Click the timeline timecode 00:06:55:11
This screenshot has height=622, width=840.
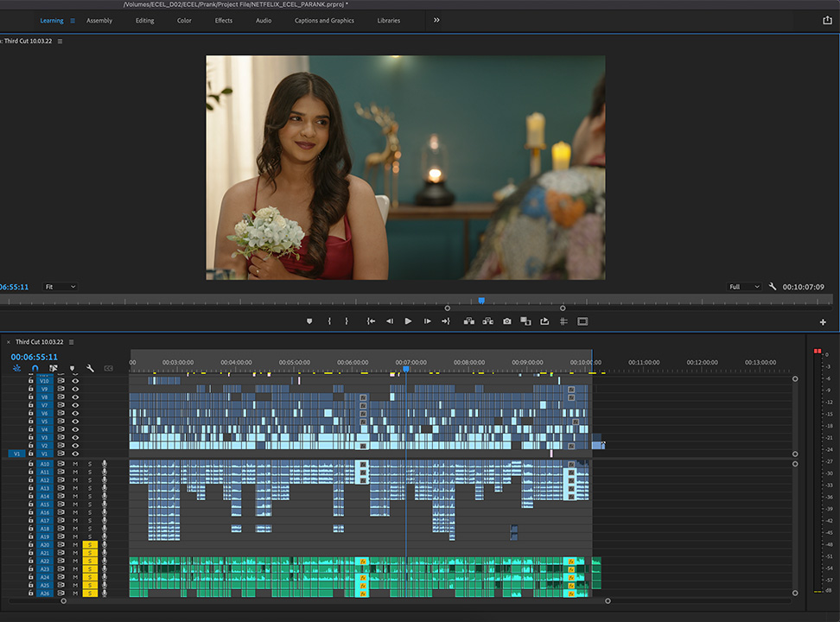(x=35, y=357)
